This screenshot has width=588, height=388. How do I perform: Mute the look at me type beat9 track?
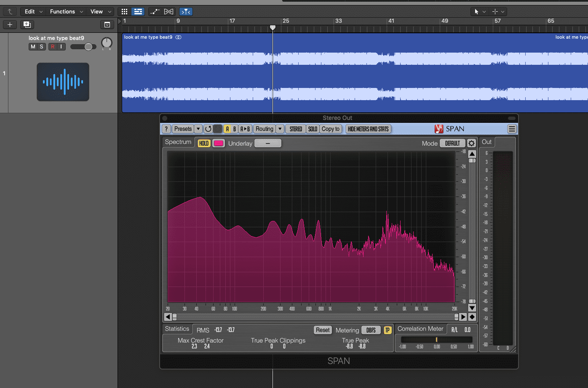pyautogui.click(x=33, y=47)
